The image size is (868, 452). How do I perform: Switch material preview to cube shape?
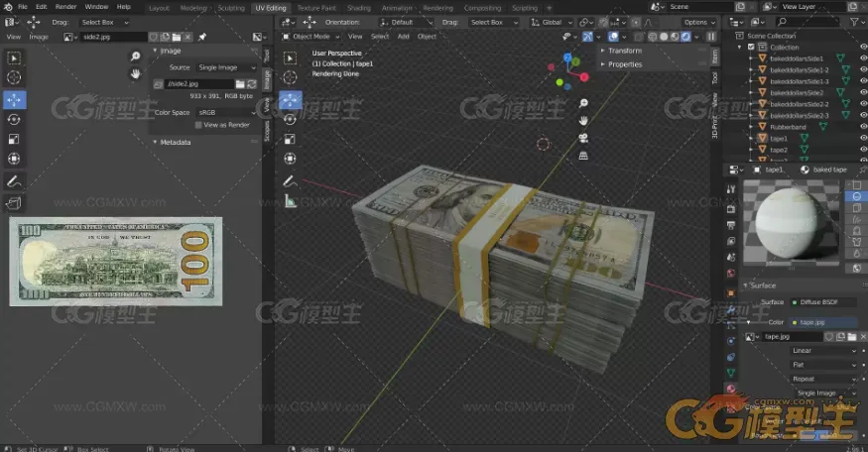[857, 208]
